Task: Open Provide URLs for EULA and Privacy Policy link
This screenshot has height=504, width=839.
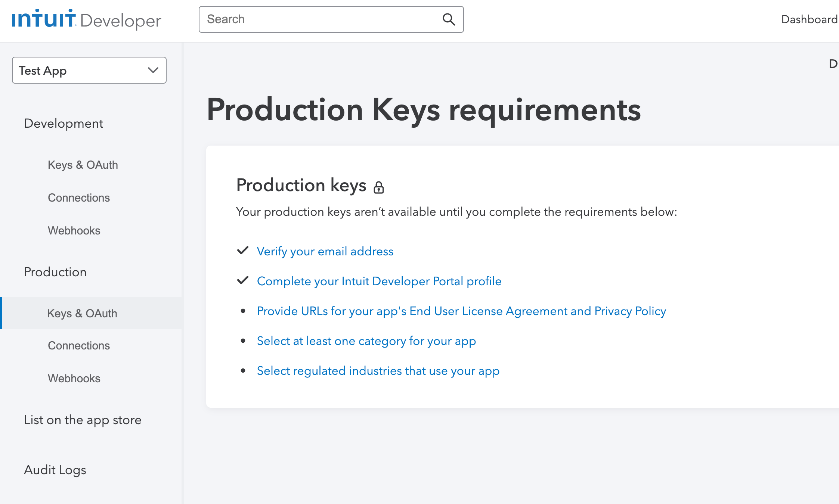Action: coord(461,311)
